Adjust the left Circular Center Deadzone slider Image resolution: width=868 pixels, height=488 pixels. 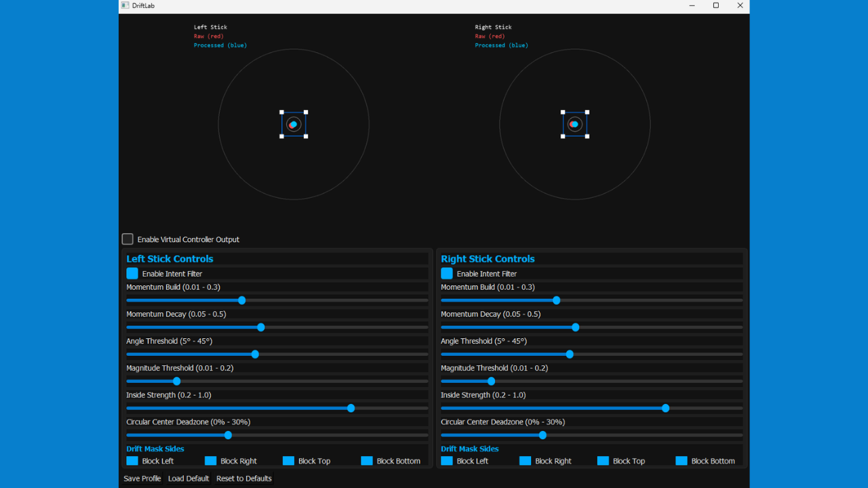point(227,435)
